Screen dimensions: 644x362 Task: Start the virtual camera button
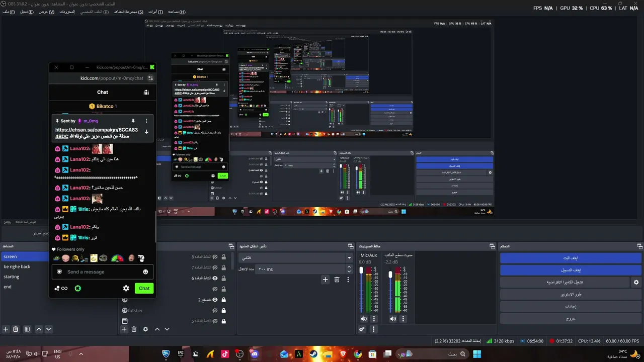point(565,283)
